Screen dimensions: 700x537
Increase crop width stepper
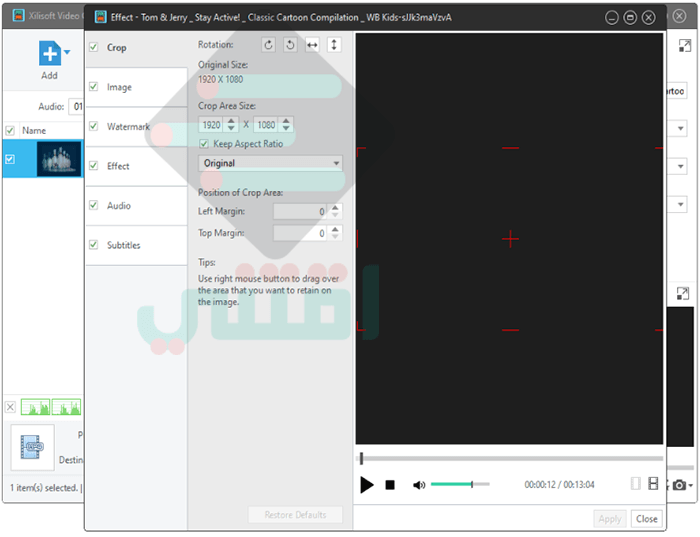coord(231,121)
